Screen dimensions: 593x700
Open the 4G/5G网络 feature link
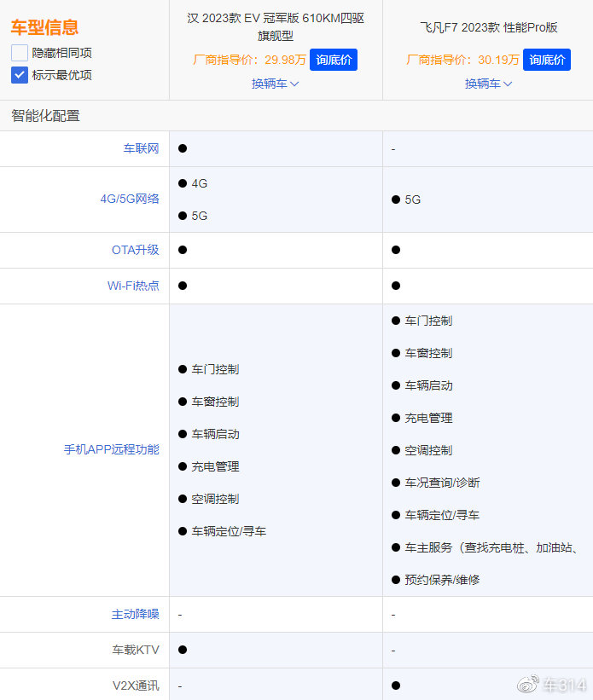tap(130, 200)
